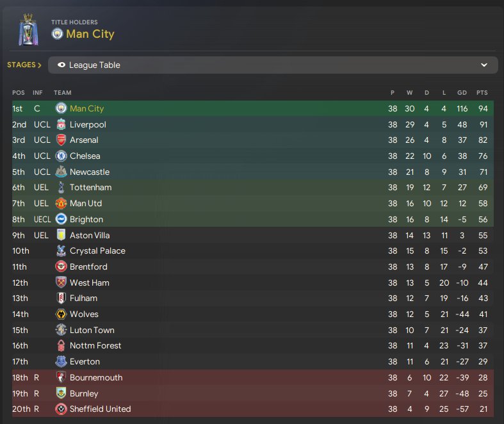Click the Arsenal club crest
Screen dimensions: 504x424
click(61, 140)
